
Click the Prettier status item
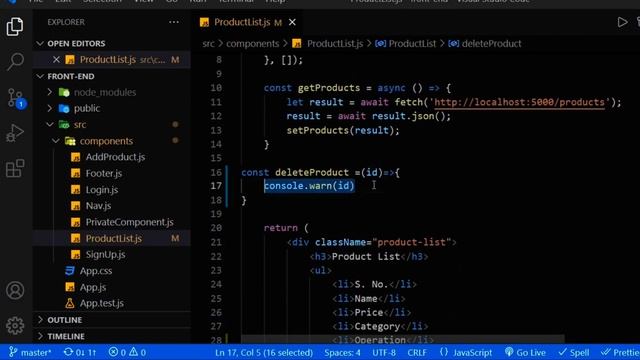pyautogui.click(x=620, y=352)
